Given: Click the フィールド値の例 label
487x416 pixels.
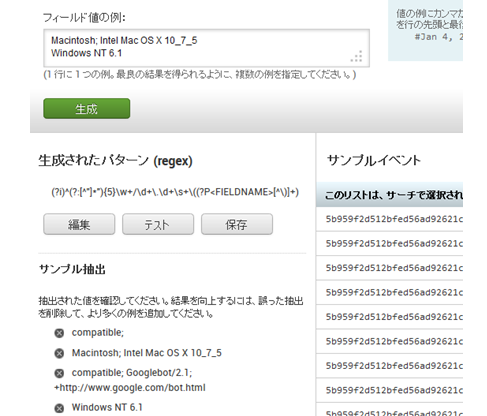Looking at the screenshot, I should point(84,17).
